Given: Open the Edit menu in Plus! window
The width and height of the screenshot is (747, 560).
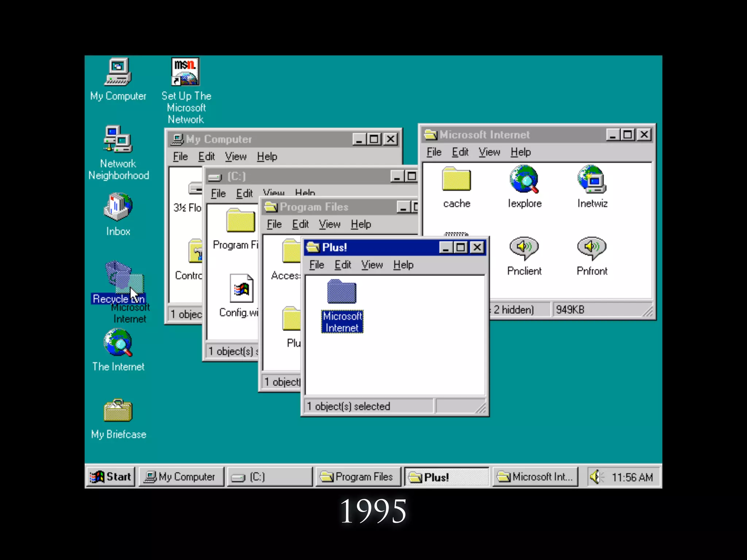Looking at the screenshot, I should [343, 265].
